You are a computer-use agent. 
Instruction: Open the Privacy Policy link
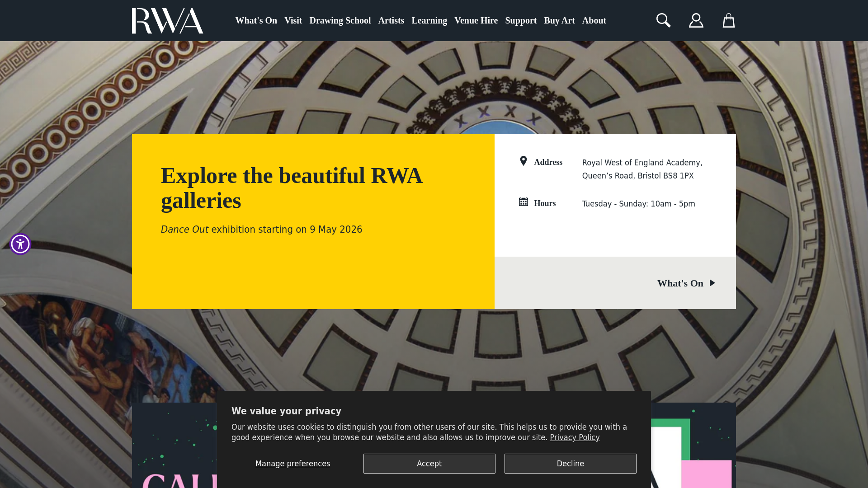coord(575,437)
